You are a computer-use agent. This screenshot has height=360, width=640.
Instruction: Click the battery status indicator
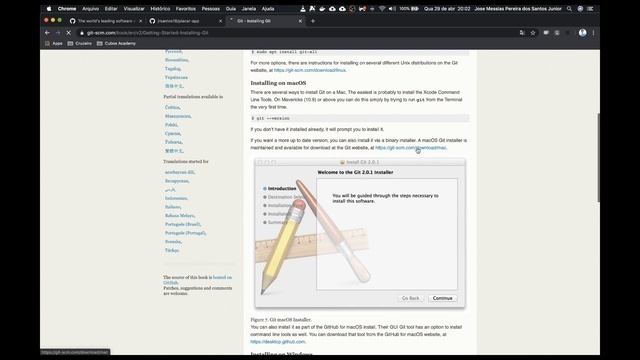point(409,9)
